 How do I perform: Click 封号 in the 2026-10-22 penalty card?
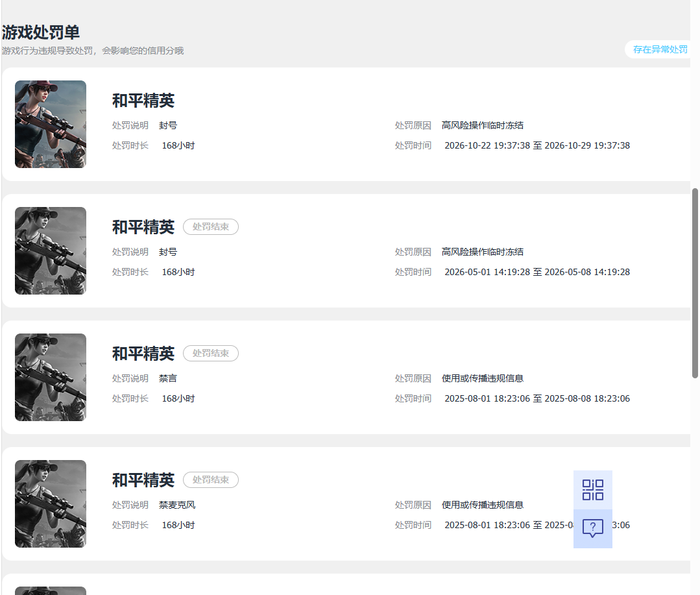point(168,125)
